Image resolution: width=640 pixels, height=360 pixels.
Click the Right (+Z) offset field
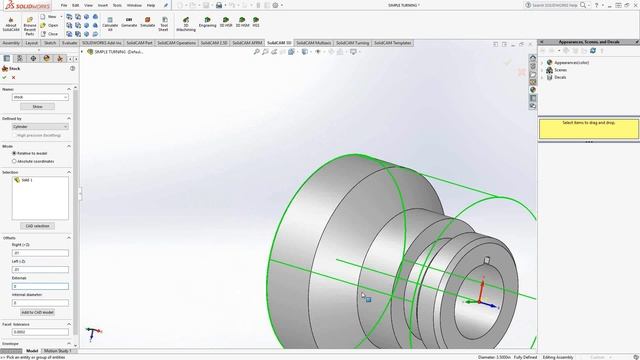point(40,253)
